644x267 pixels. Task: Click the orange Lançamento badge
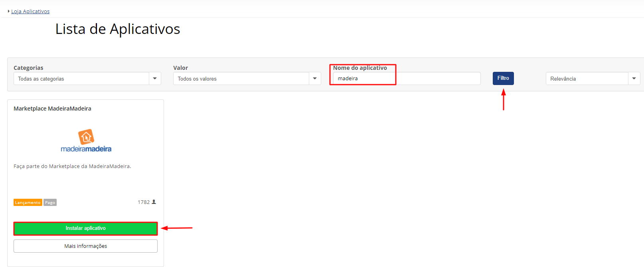[x=28, y=202]
